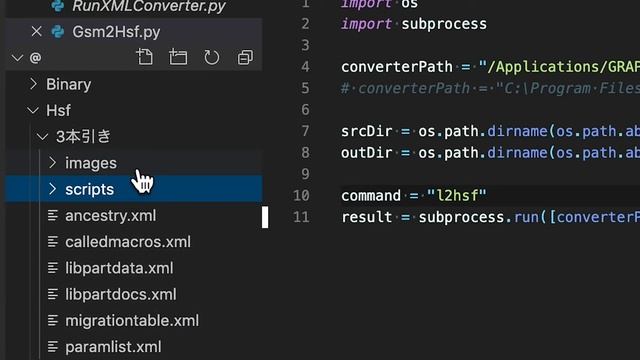
Task: Click the file icon beside paramlist.xml
Action: point(53,347)
